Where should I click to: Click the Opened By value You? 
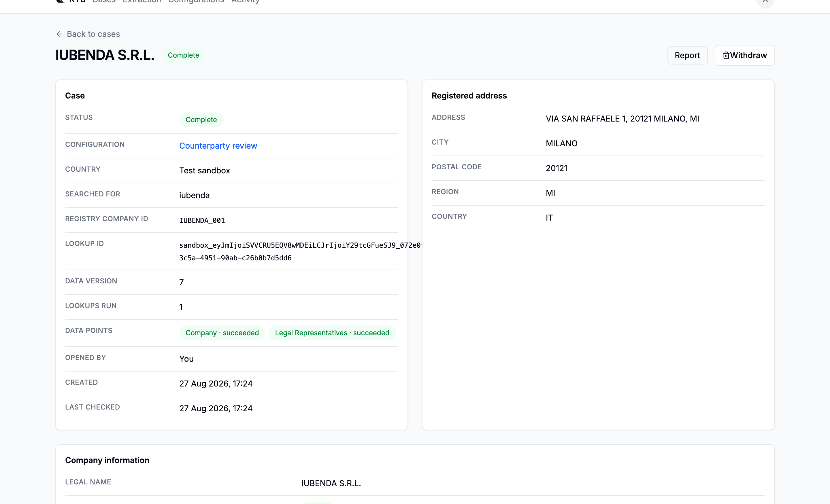tap(186, 359)
